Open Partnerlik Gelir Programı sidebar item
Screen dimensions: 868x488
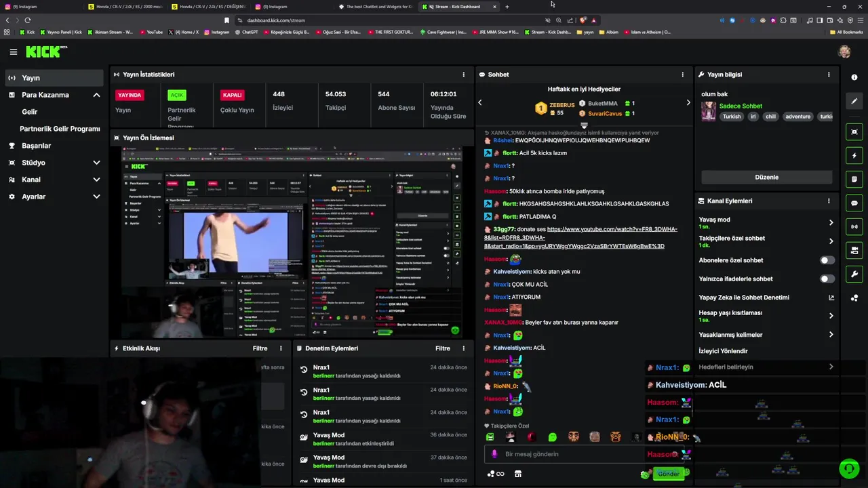pos(60,129)
